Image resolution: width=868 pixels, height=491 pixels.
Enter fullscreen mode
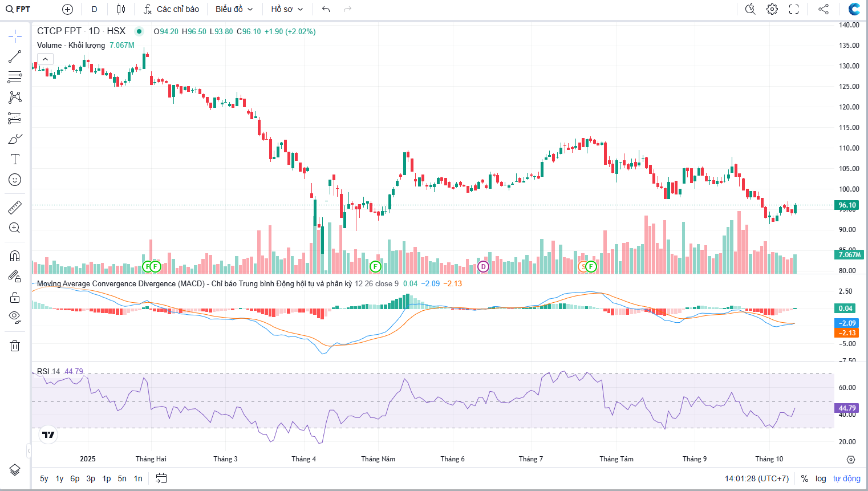[x=794, y=9]
